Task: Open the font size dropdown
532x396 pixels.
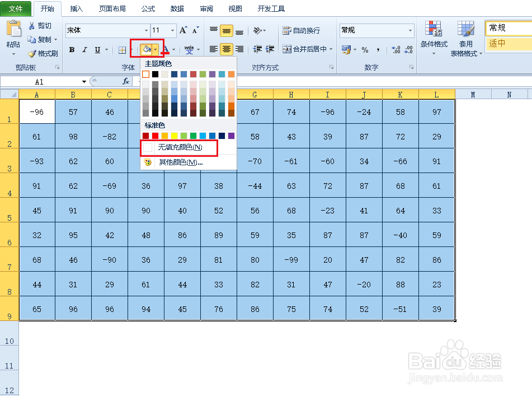Action: pos(172,30)
